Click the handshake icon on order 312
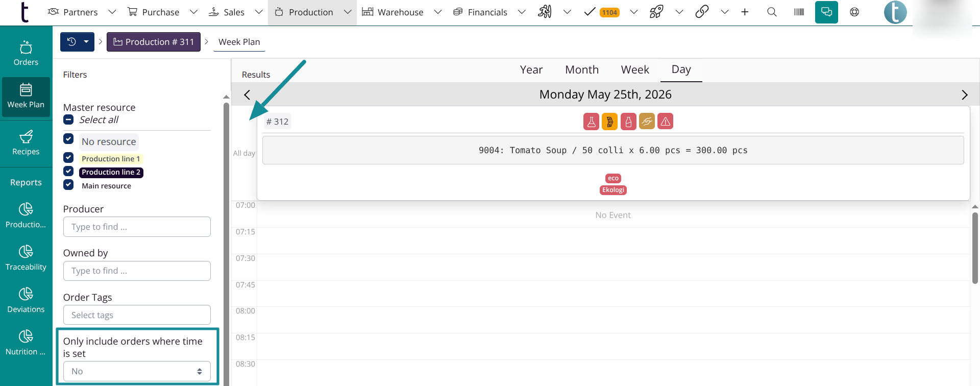 (x=647, y=122)
